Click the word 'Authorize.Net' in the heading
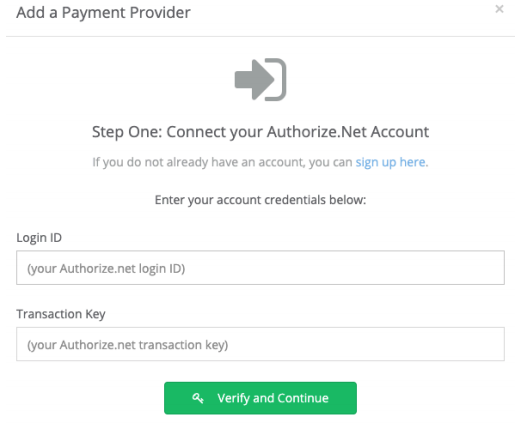 click(317, 132)
